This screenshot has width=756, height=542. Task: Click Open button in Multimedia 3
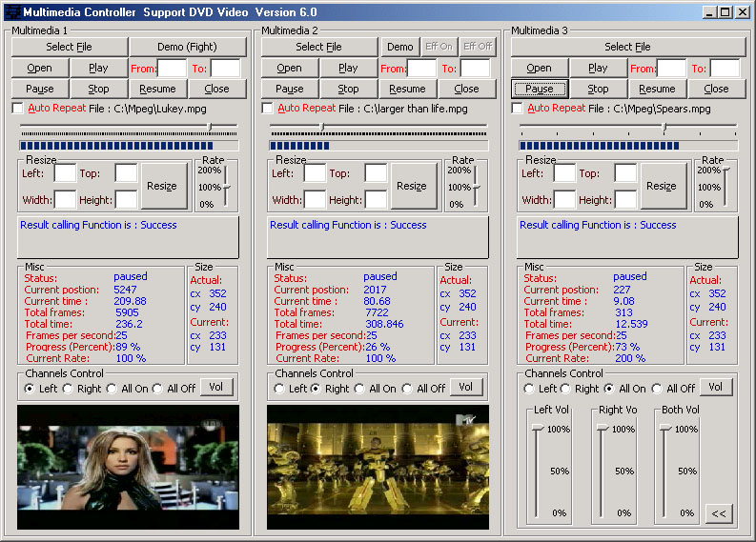[x=539, y=68]
